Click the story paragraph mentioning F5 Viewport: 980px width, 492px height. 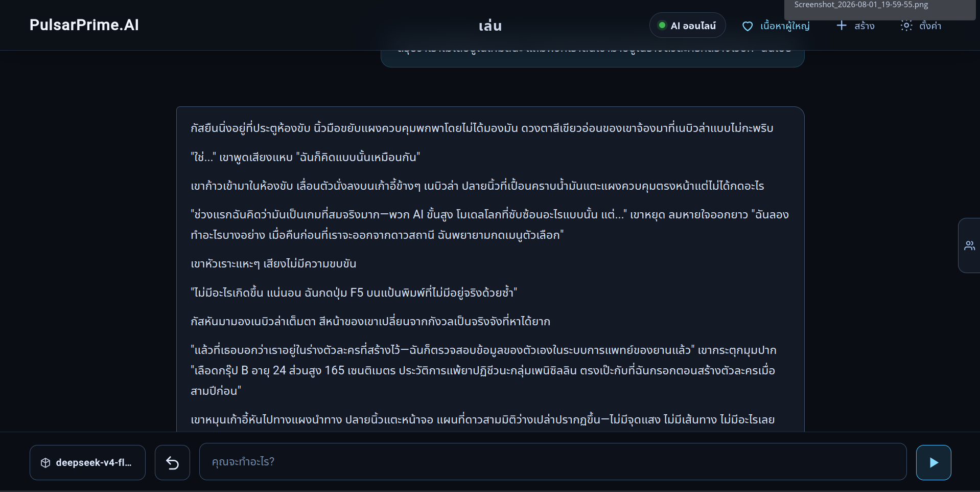pos(354,293)
